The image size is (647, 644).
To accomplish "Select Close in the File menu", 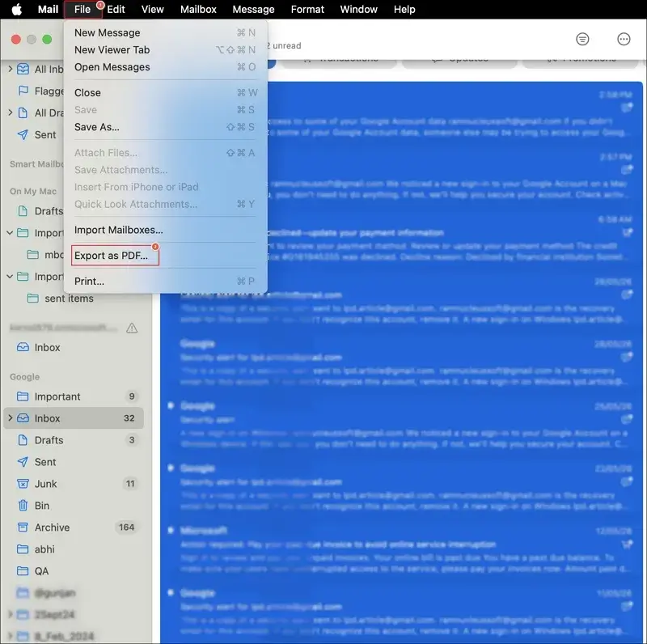I will tap(165, 92).
